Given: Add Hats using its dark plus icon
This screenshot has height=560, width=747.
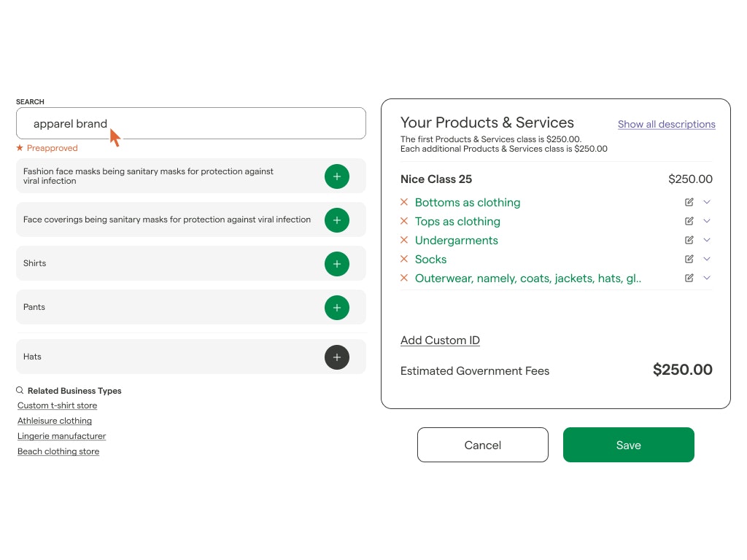Looking at the screenshot, I should 337,357.
